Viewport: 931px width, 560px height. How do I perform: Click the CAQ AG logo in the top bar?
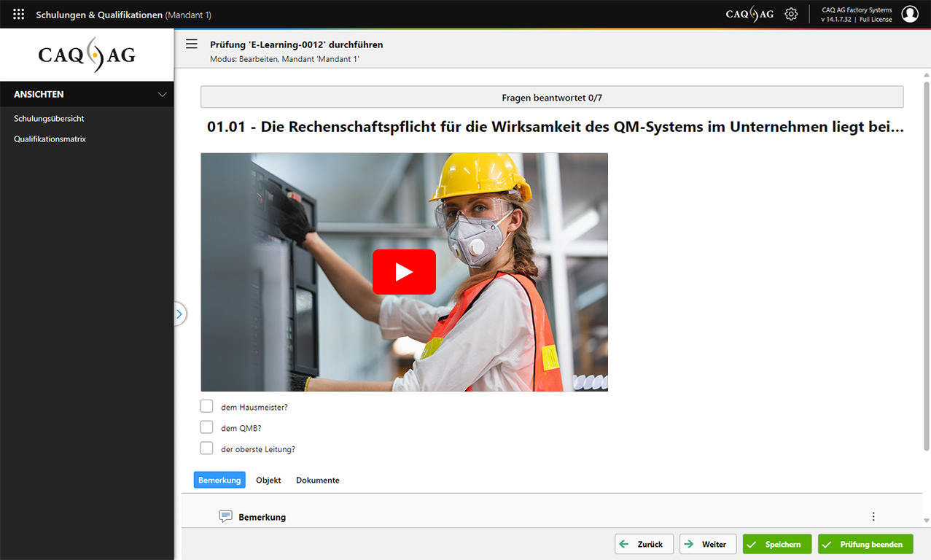click(x=749, y=14)
